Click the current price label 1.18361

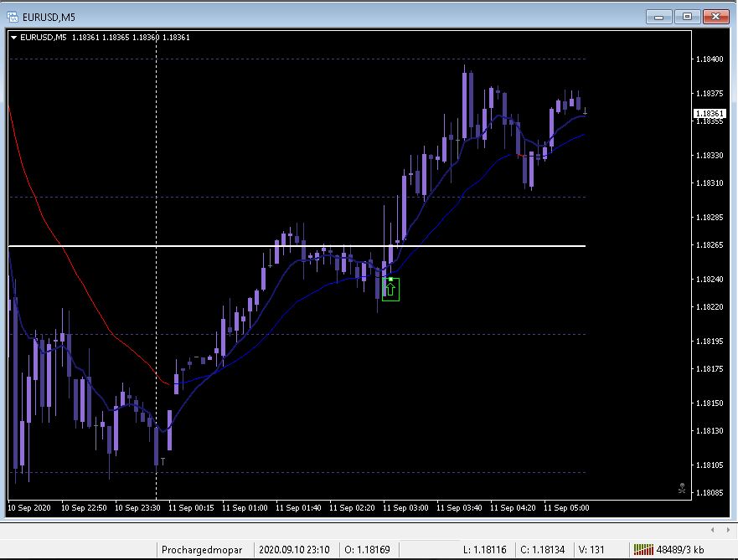click(710, 113)
